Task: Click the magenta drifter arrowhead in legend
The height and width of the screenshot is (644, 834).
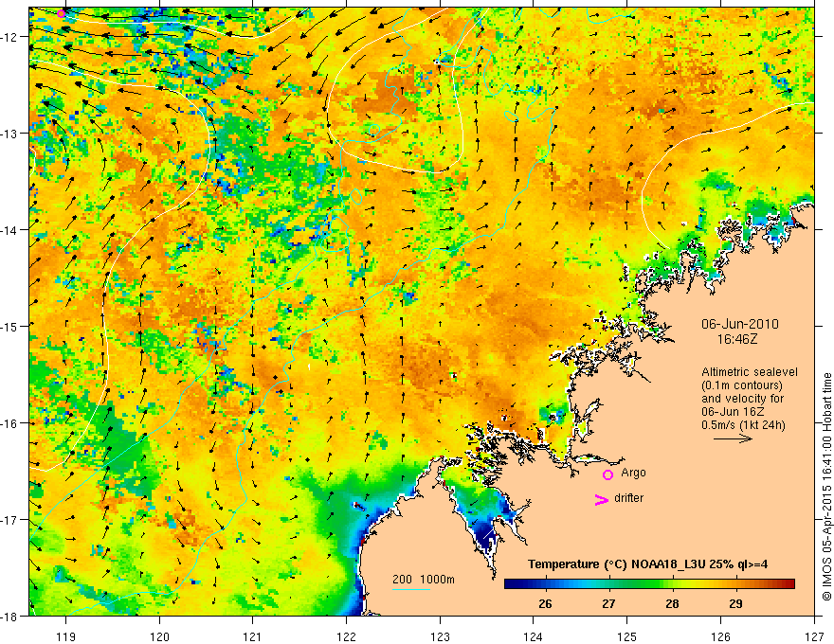Action: 602,499
